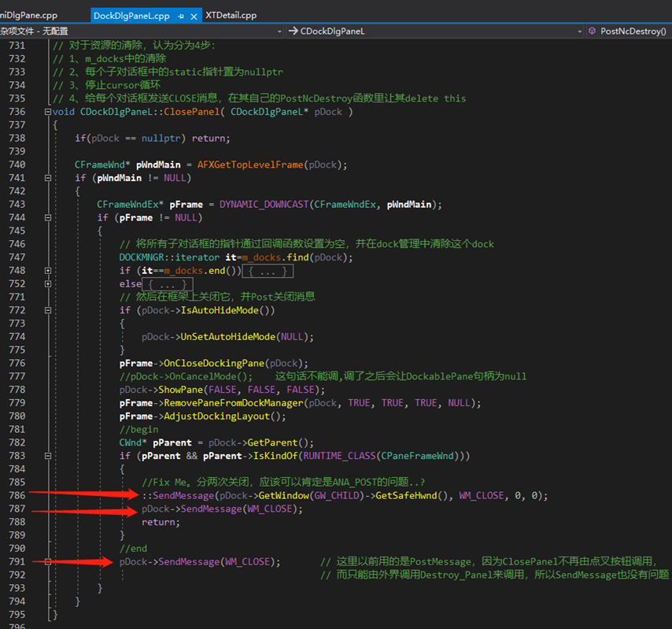
Task: Open the PostNcDestroy() member dropdown
Action: [x=633, y=31]
